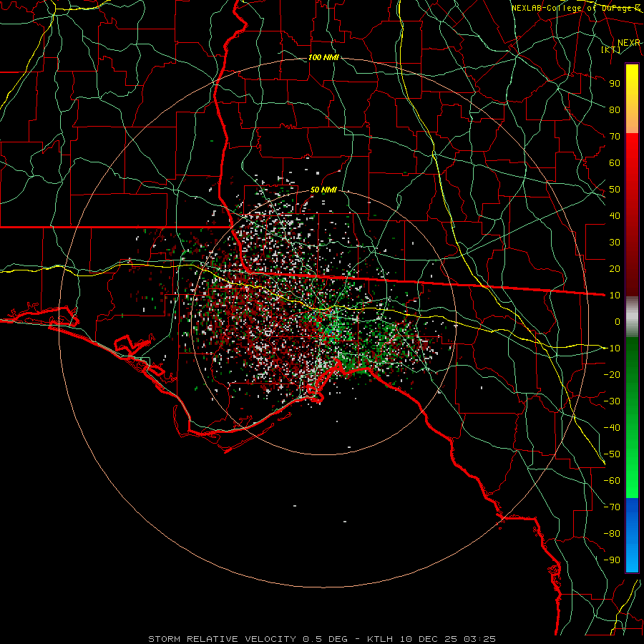Click the 20 value on velocity scale
The width and height of the screenshot is (644, 644).
pos(615,268)
